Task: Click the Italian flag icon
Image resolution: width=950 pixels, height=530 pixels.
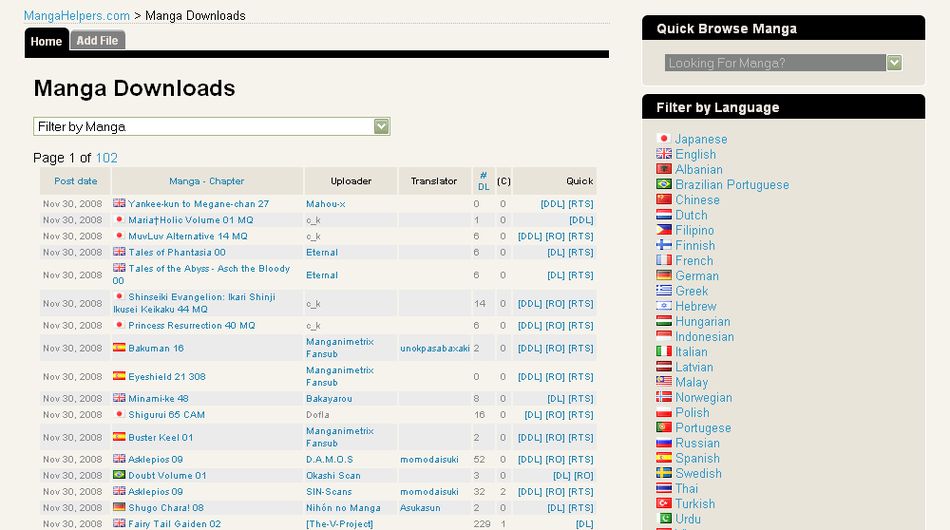Action: [663, 351]
